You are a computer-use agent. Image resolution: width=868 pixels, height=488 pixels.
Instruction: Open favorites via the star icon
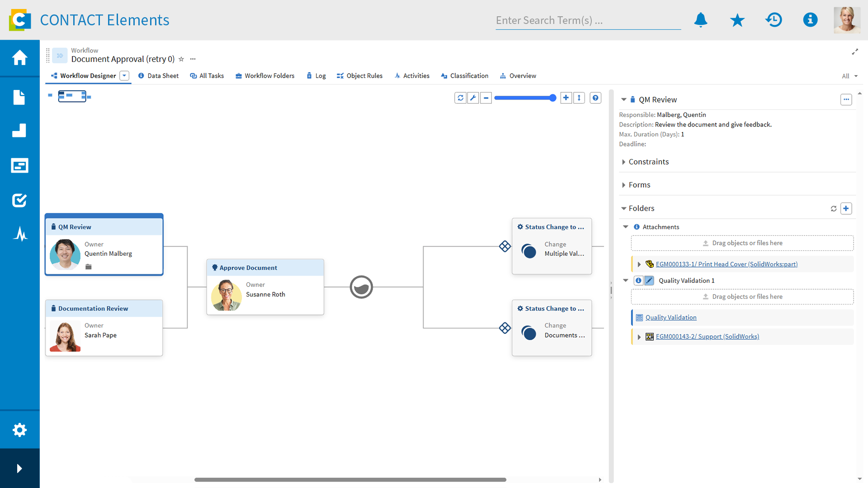tap(737, 20)
